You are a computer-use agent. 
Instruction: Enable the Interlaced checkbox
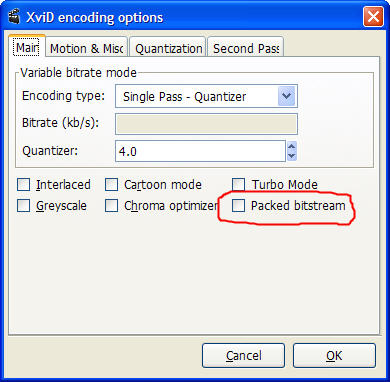click(23, 184)
